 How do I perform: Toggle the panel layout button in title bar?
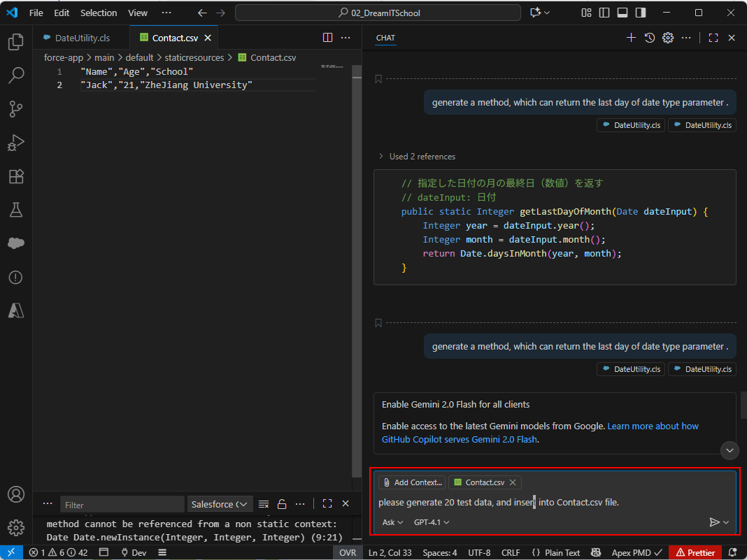[x=622, y=13]
